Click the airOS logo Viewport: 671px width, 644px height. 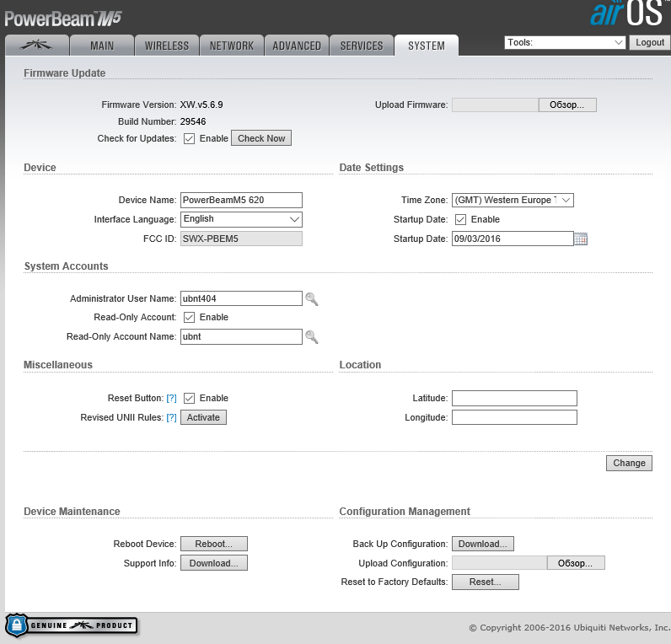(628, 13)
